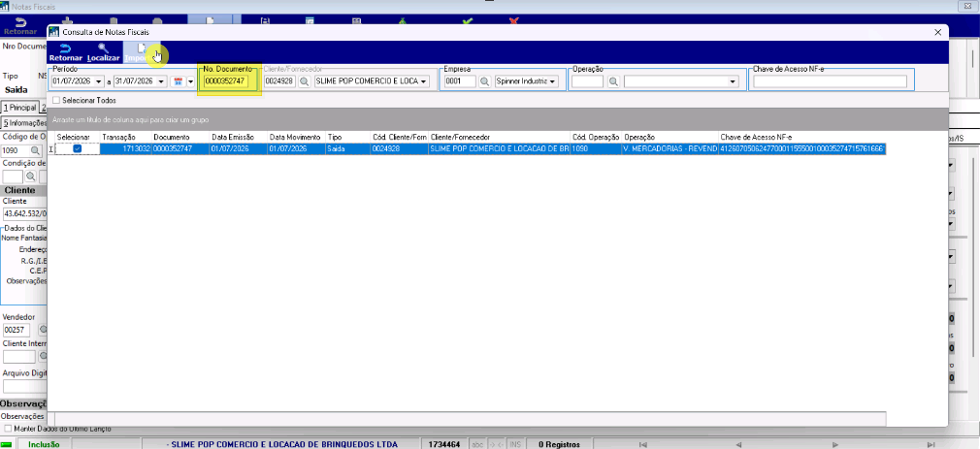Select Saída cell in Tipo column
This screenshot has height=449, width=980.
click(x=347, y=148)
